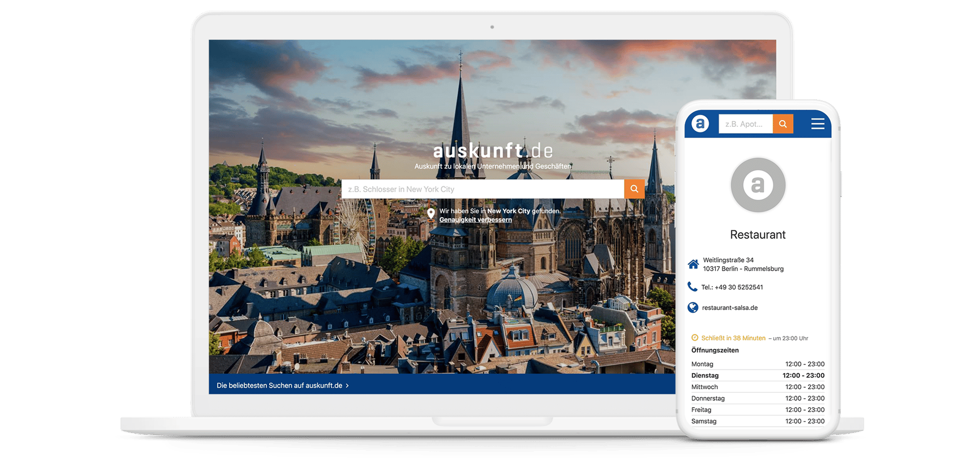980x466 pixels.
Task: Click the tagline 'Auskunft zu lokalen Unternehmen und Geschäften'
Action: click(x=493, y=166)
